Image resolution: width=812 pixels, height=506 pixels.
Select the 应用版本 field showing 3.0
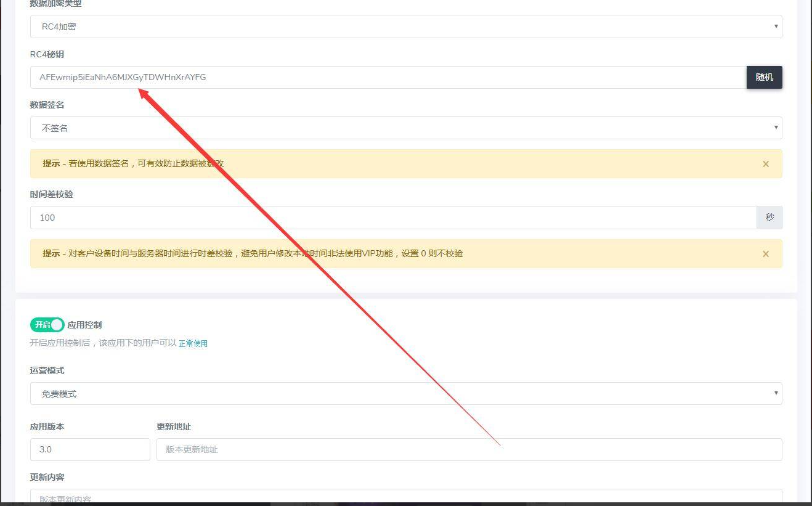pyautogui.click(x=90, y=450)
